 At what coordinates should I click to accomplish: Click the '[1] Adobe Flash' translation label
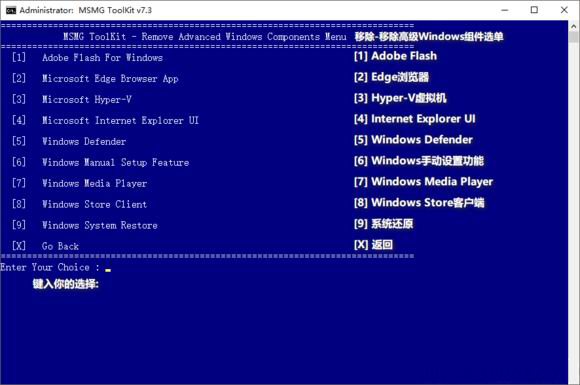tap(395, 56)
